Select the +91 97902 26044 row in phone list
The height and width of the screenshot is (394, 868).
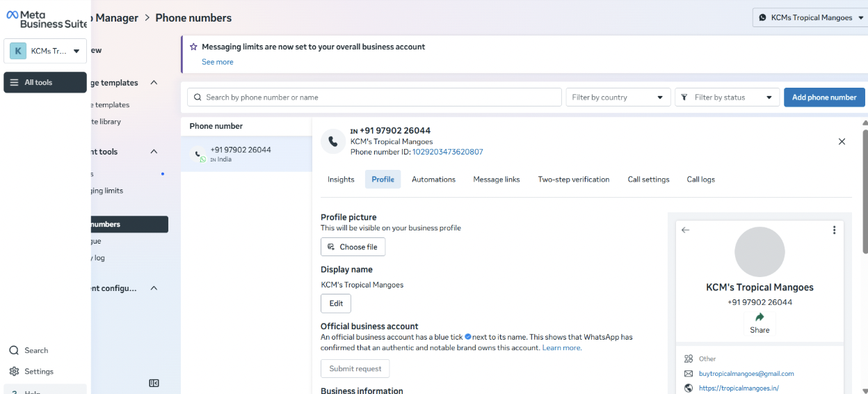coord(246,154)
